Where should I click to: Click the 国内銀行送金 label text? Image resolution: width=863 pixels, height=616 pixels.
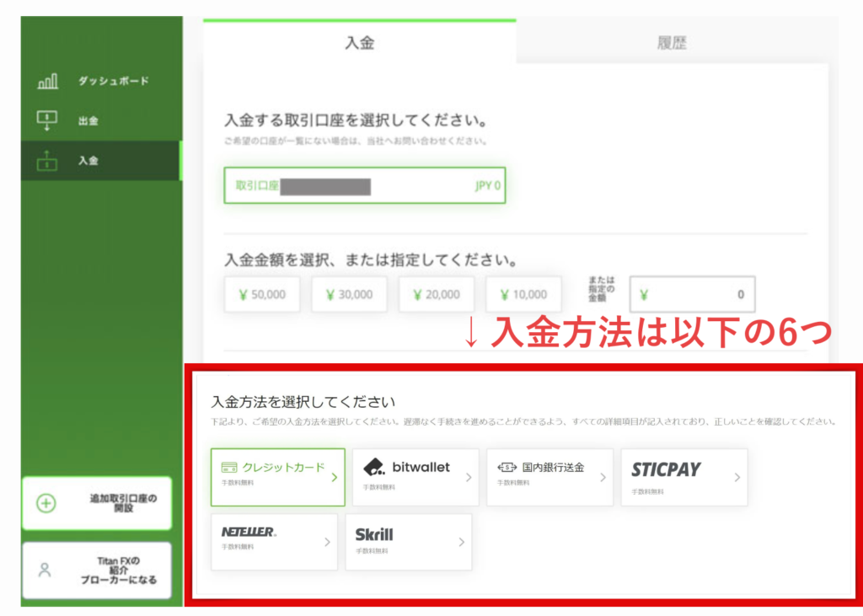[x=553, y=468]
